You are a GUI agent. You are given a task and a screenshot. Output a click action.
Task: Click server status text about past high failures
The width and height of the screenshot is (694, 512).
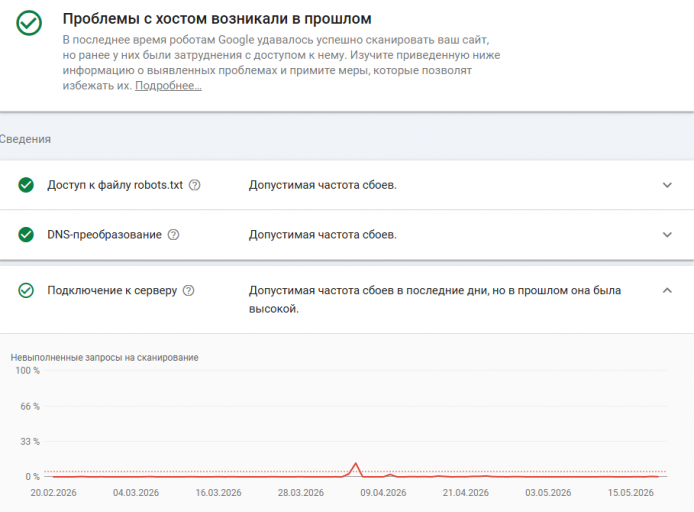click(x=435, y=300)
